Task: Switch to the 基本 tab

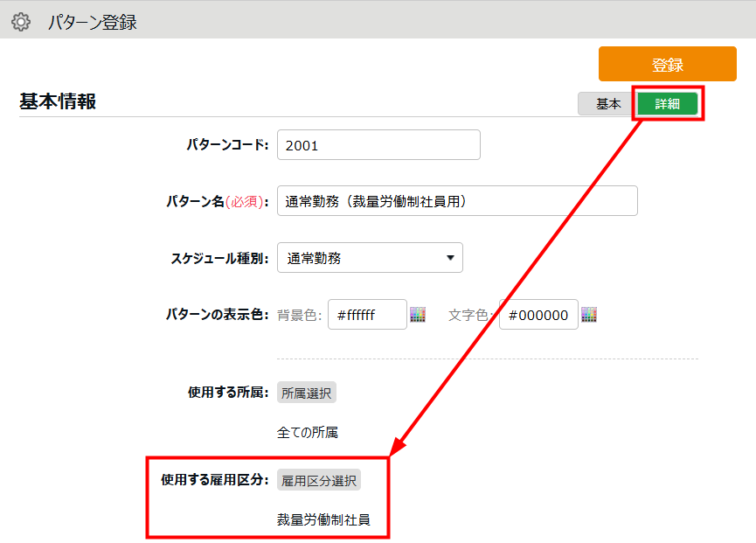Action: point(607,104)
